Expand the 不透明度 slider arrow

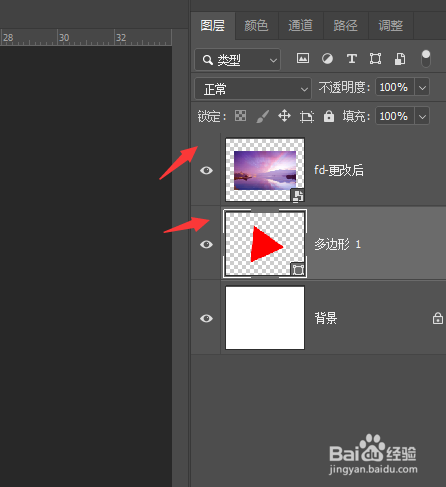[422, 87]
